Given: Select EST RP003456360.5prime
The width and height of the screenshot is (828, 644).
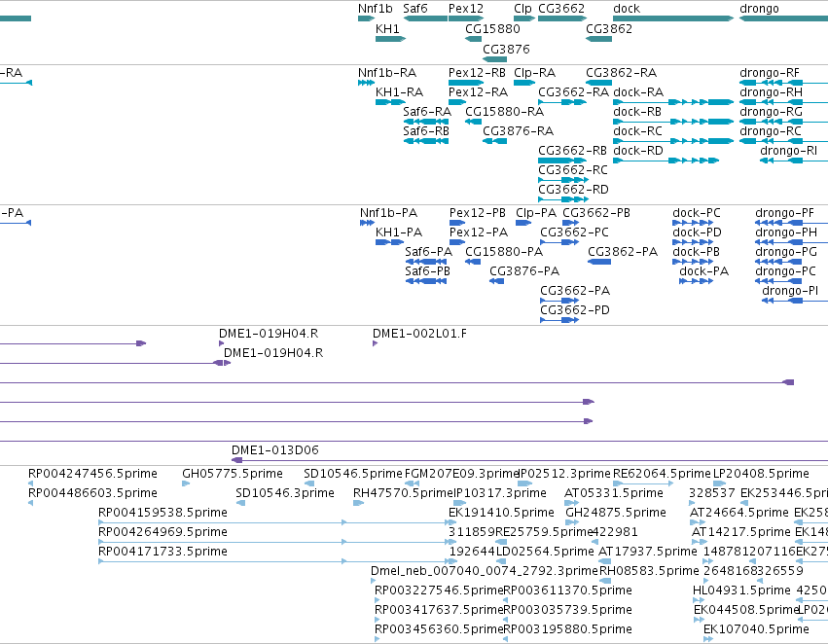Looking at the screenshot, I should click(439, 629).
